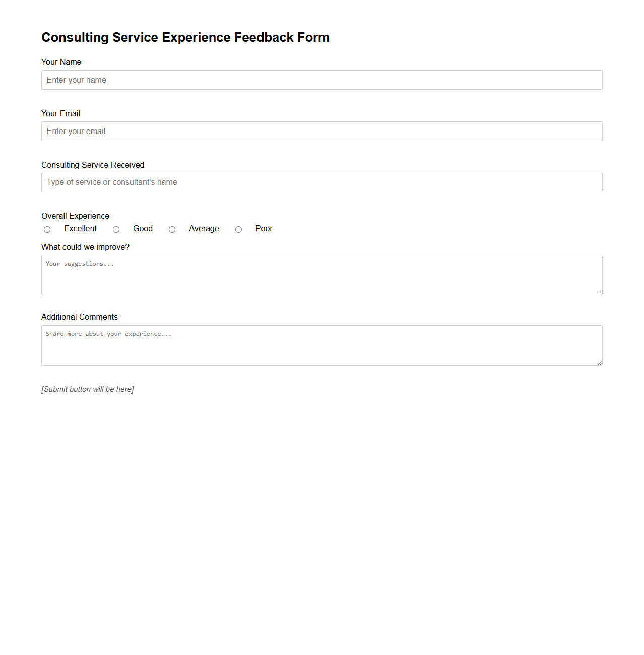Click the Enter your name field
The width and height of the screenshot is (644, 655).
(x=321, y=80)
